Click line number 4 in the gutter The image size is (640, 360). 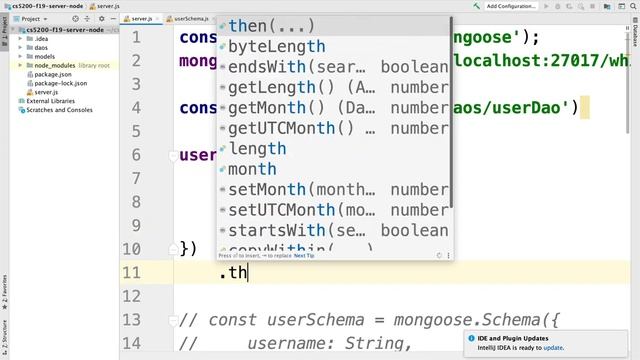coord(136,108)
